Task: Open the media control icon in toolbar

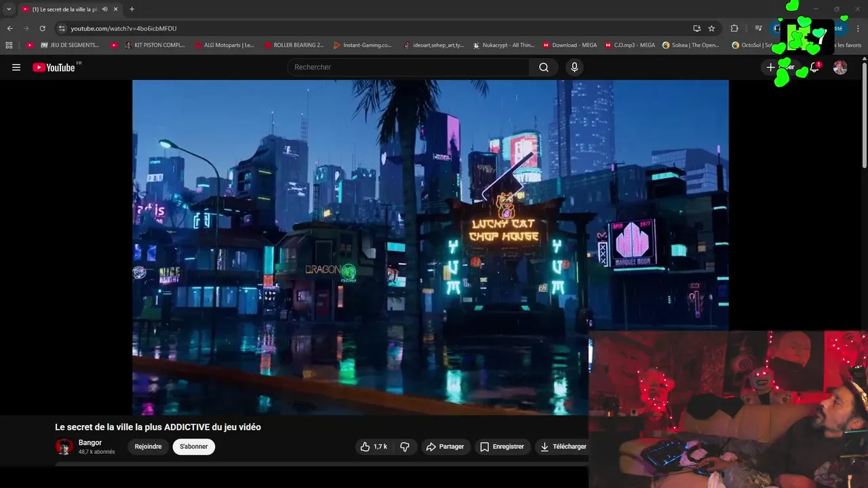Action: tap(759, 28)
